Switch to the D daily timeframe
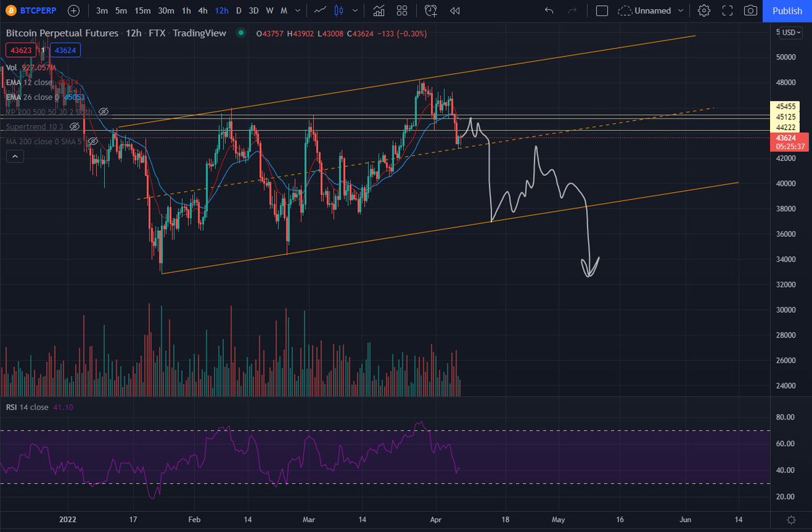The width and height of the screenshot is (812, 532). pos(238,11)
